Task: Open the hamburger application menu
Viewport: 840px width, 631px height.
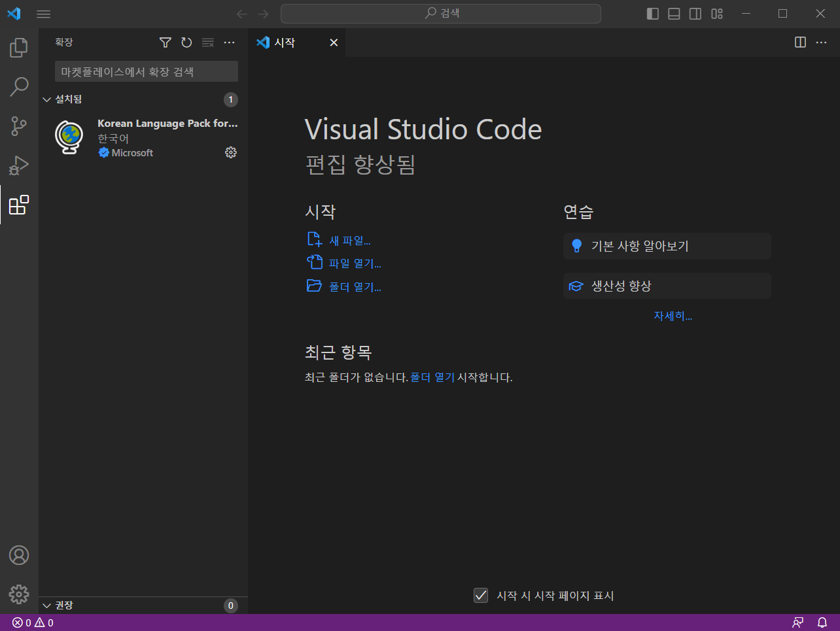Action: click(44, 14)
